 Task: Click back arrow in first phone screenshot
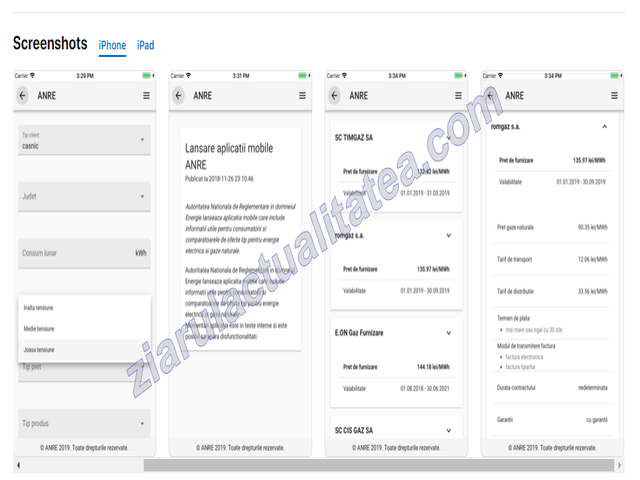[x=23, y=96]
